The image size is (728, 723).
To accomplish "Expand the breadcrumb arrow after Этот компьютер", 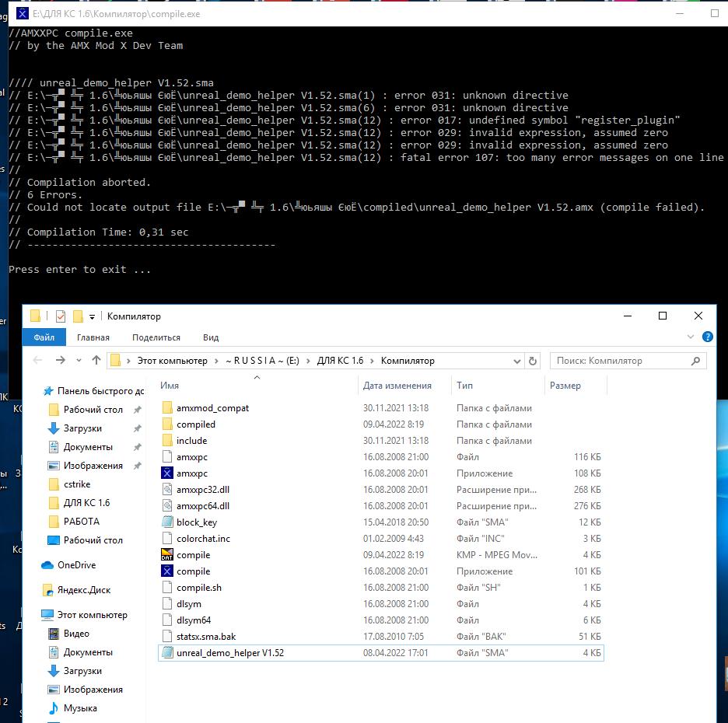I will pos(216,361).
